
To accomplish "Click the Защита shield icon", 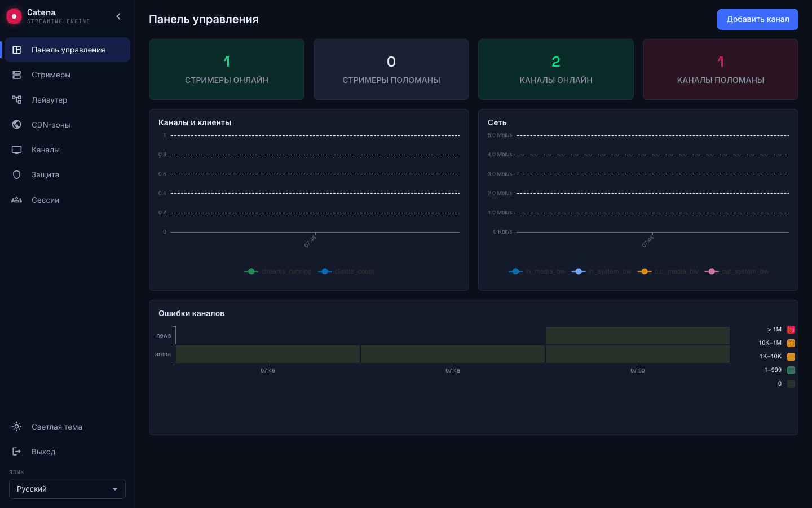I will pos(17,174).
